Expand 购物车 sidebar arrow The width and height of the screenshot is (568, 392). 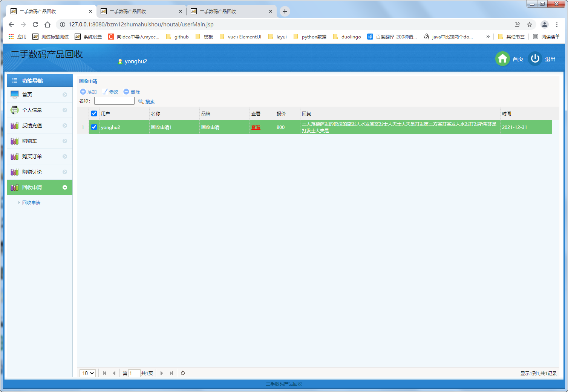point(65,141)
